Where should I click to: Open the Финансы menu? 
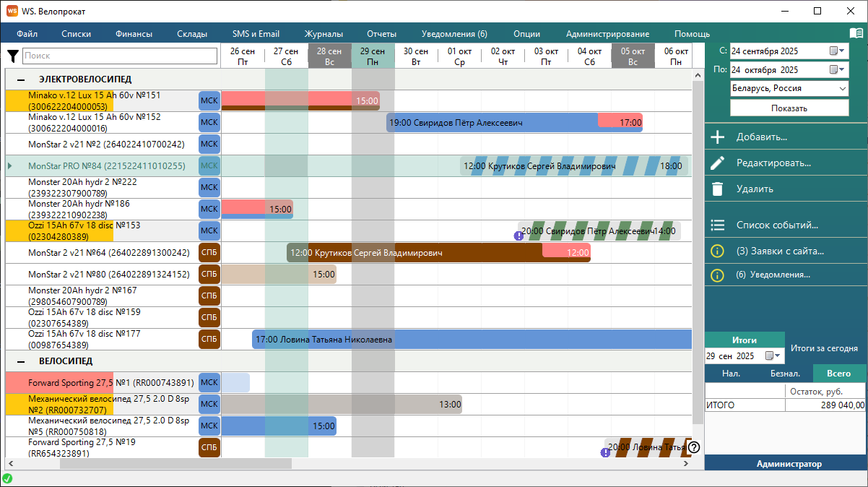tap(134, 34)
